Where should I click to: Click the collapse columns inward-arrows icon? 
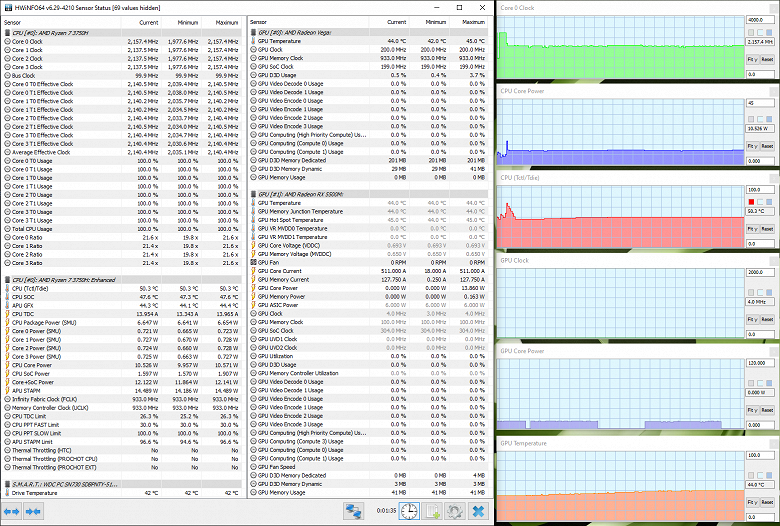coord(33,511)
